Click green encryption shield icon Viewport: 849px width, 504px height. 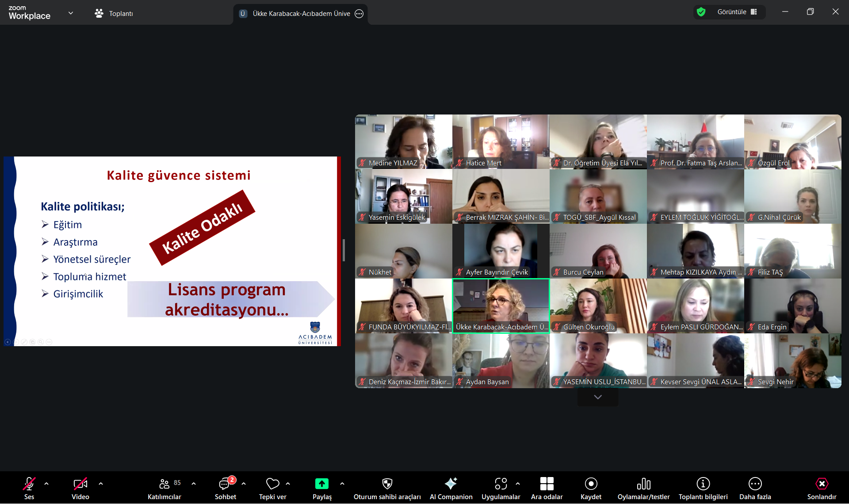701,12
